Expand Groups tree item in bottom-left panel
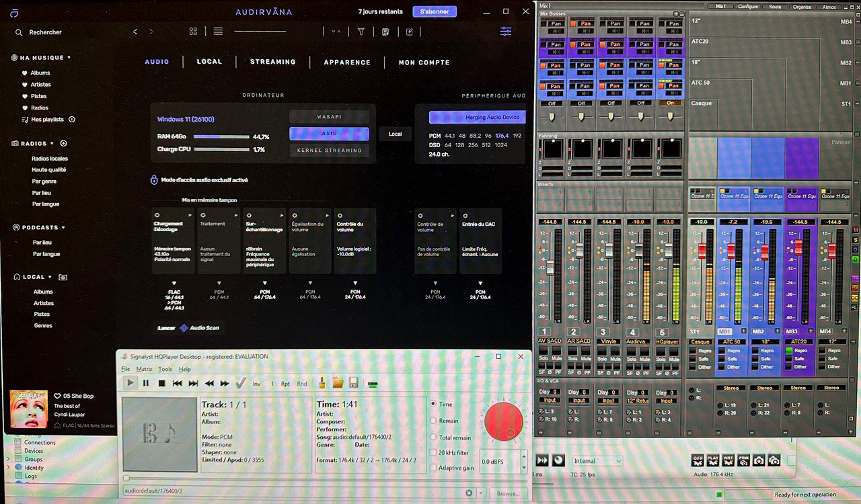 (9, 459)
